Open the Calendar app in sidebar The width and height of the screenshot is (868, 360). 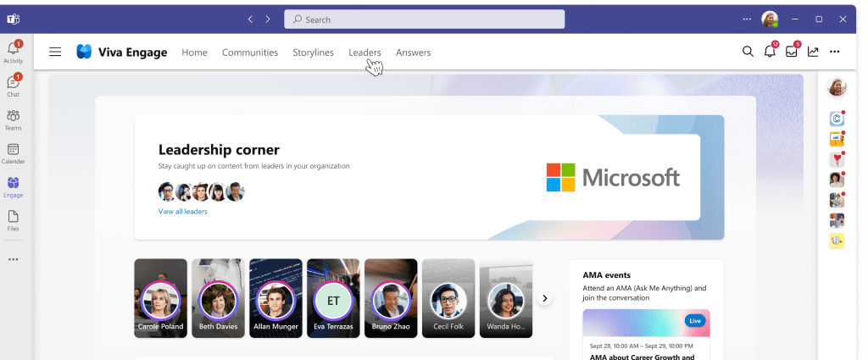click(x=14, y=153)
